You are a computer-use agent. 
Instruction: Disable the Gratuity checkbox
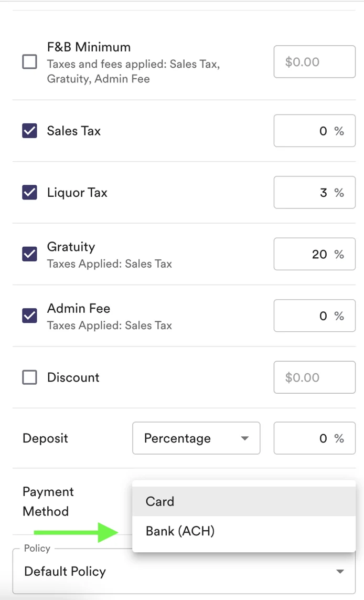(30, 254)
